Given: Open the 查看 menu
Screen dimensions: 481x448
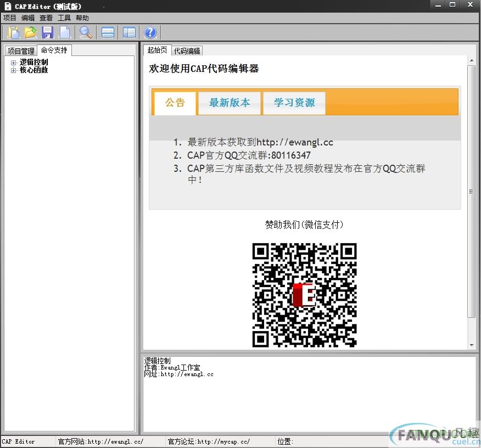Looking at the screenshot, I should tap(46, 18).
